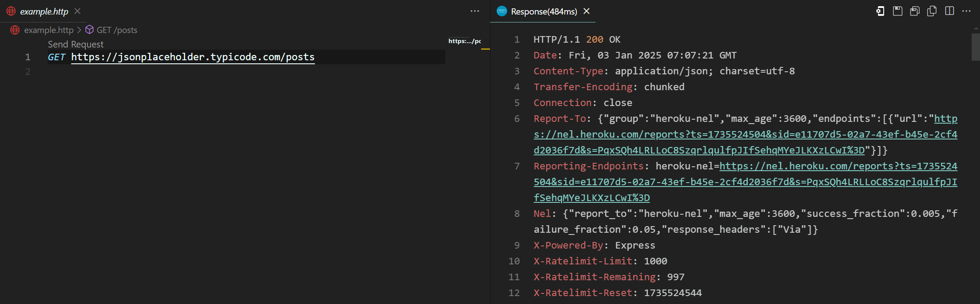Click example.http in the breadcrumb

tap(48, 30)
